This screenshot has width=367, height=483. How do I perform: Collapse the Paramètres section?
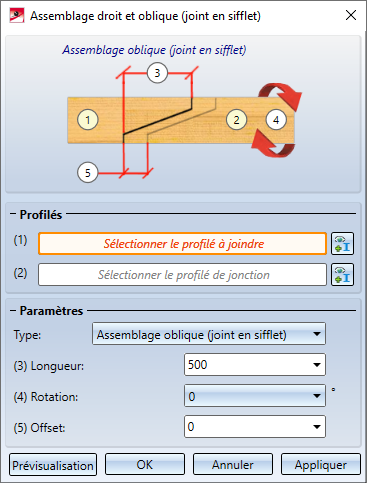[13, 311]
